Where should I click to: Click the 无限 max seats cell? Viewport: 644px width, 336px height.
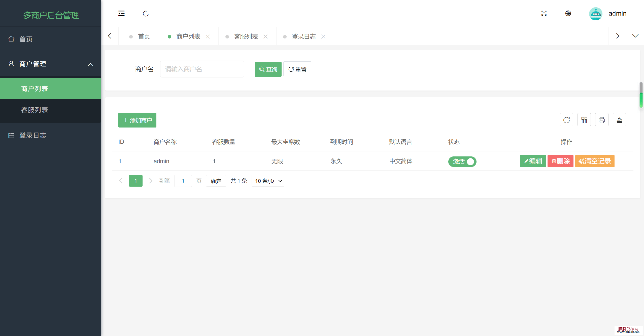click(x=277, y=161)
